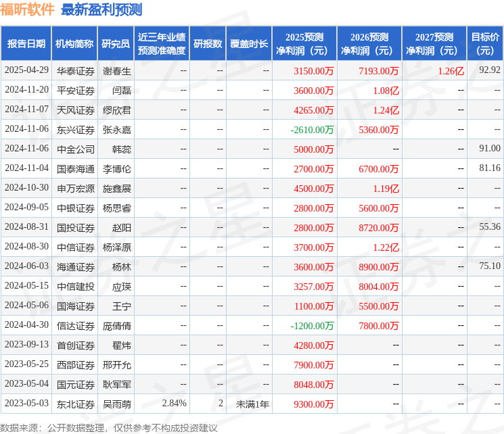Select the 平安证券 institution cell
The width and height of the screenshot is (504, 434).
coord(76,91)
